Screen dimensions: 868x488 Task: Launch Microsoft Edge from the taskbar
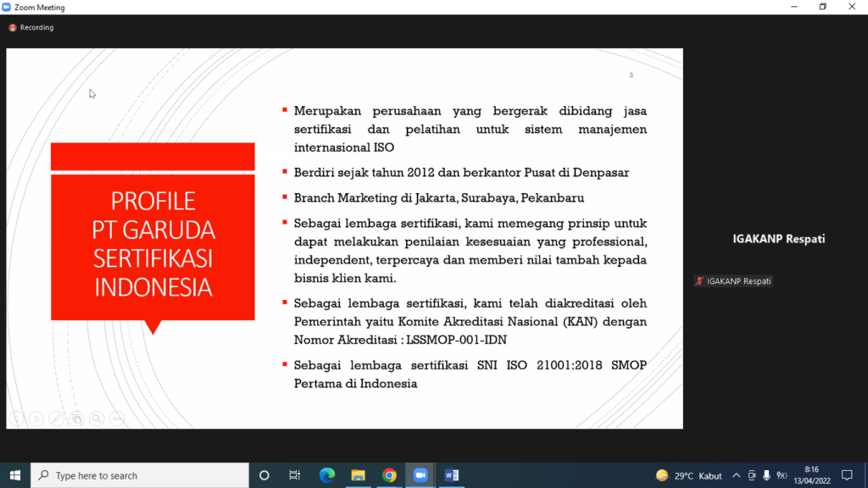pos(327,475)
